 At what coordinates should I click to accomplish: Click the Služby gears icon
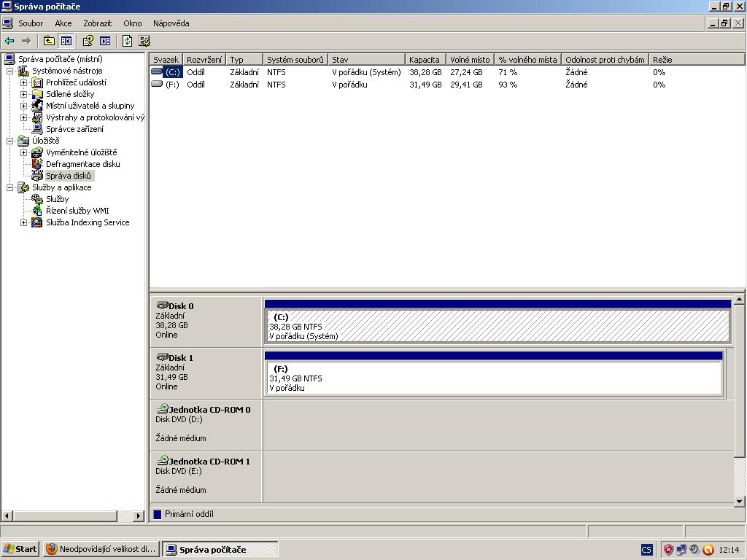(37, 198)
